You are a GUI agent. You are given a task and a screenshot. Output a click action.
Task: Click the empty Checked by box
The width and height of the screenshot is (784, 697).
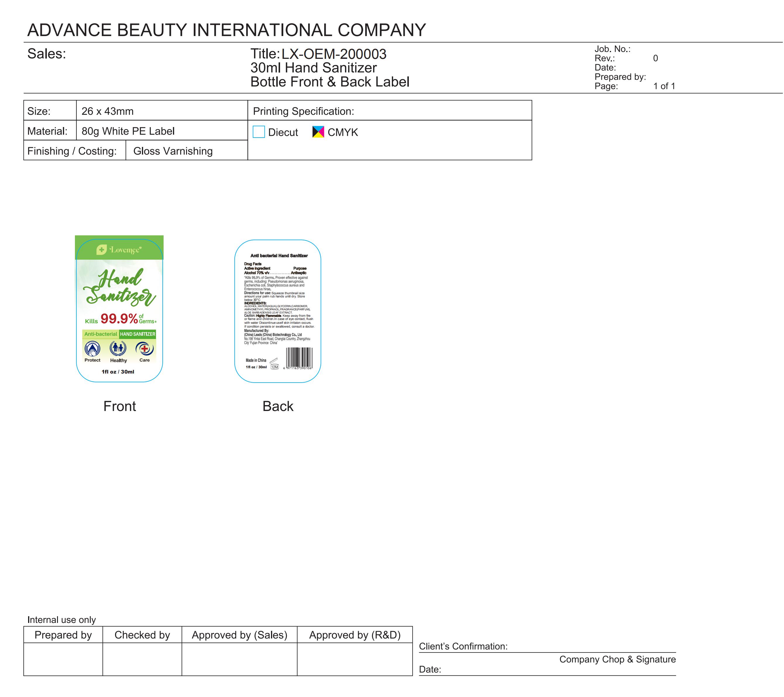click(x=142, y=659)
